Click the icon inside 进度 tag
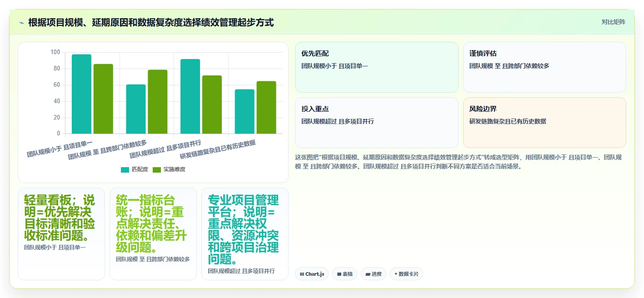 pos(368,274)
